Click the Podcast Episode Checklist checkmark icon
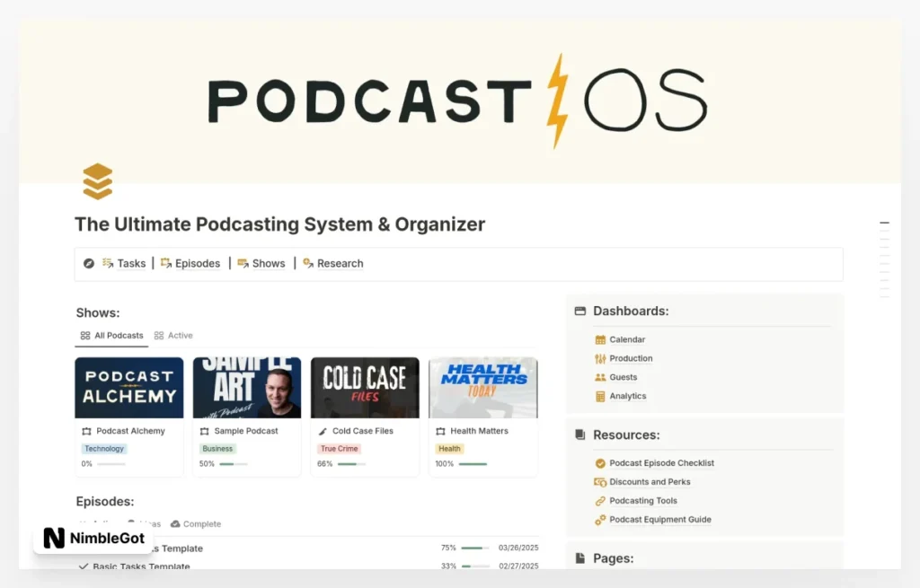The width and height of the screenshot is (920, 588). click(600, 463)
